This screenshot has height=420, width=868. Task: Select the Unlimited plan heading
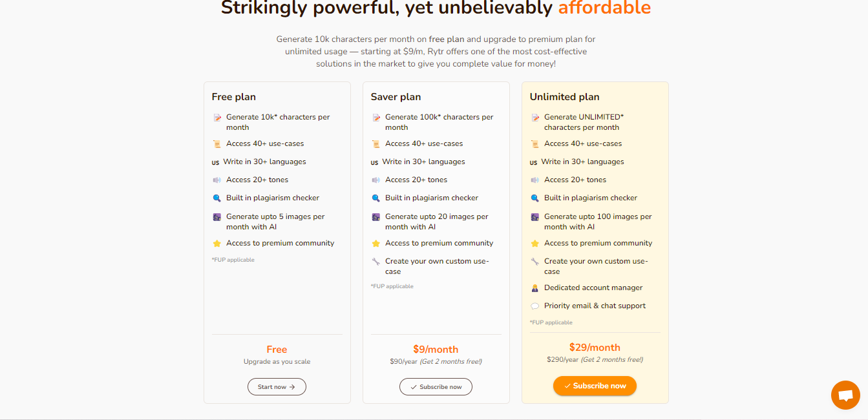tap(565, 97)
